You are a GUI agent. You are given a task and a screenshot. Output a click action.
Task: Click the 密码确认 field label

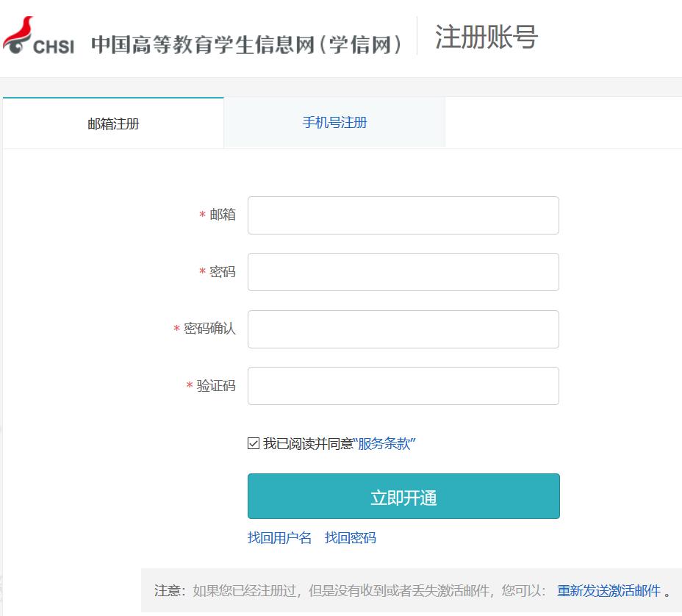click(209, 329)
